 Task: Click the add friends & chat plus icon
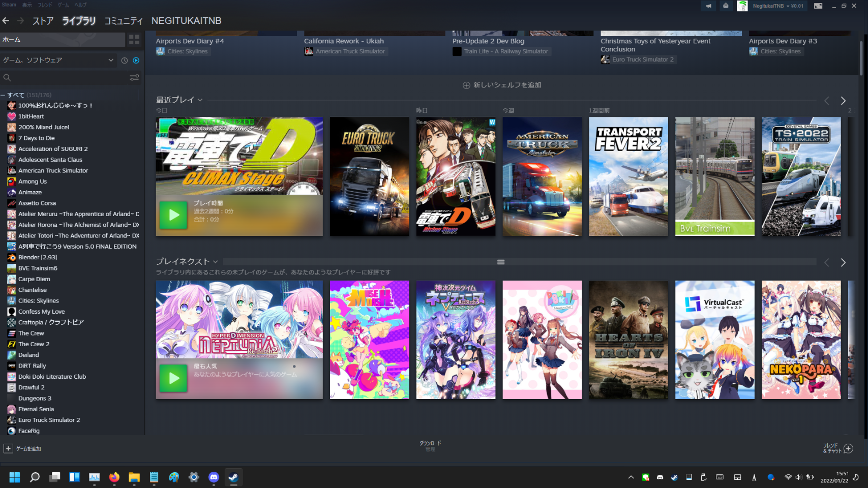[x=848, y=448]
